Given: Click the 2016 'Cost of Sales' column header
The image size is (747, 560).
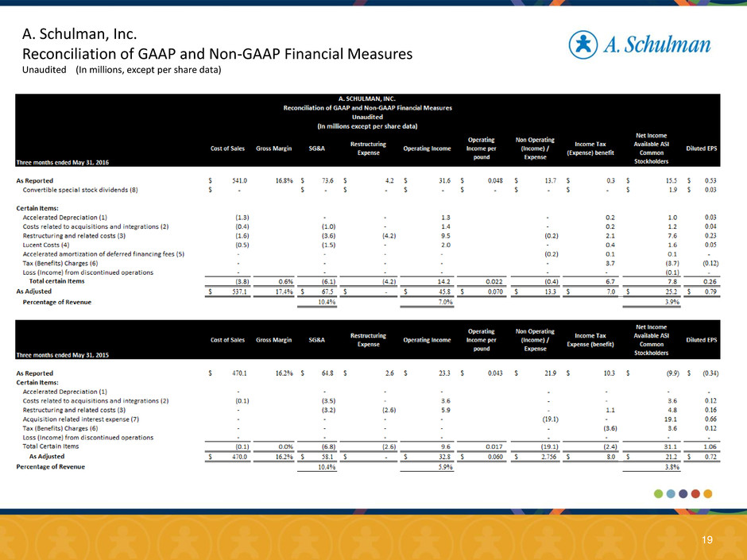Looking at the screenshot, I should [226, 149].
